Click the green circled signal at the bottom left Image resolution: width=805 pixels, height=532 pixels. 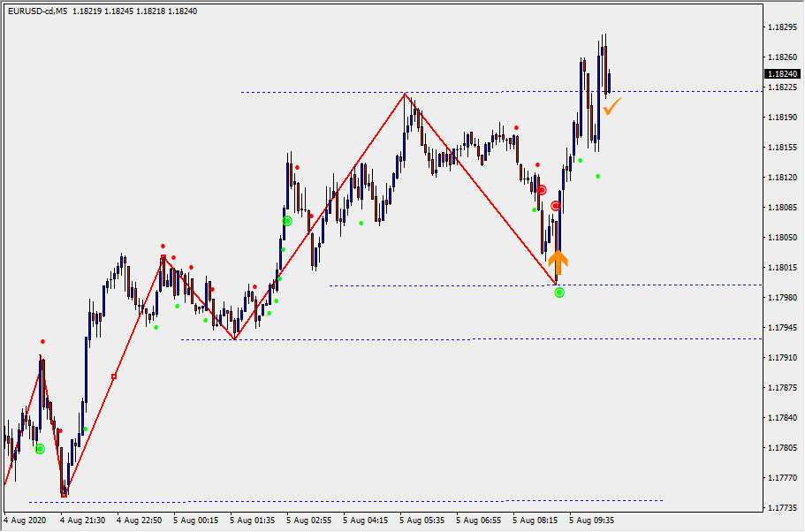(40, 449)
